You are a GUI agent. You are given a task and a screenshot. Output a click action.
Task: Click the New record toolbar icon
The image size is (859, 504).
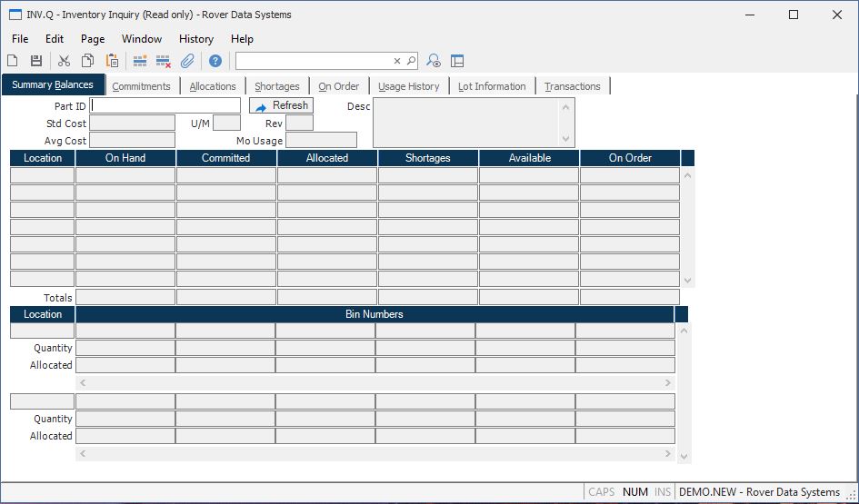coord(13,61)
